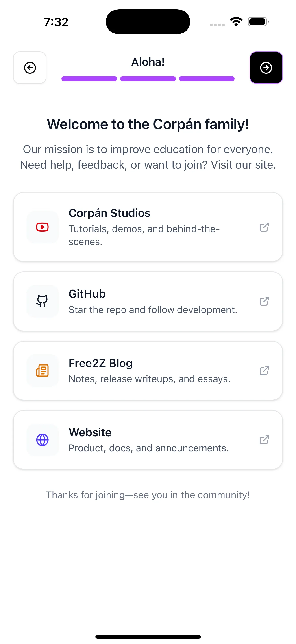Open external link icon for Corpán Studios
This screenshot has height=644, width=296.
264,227
